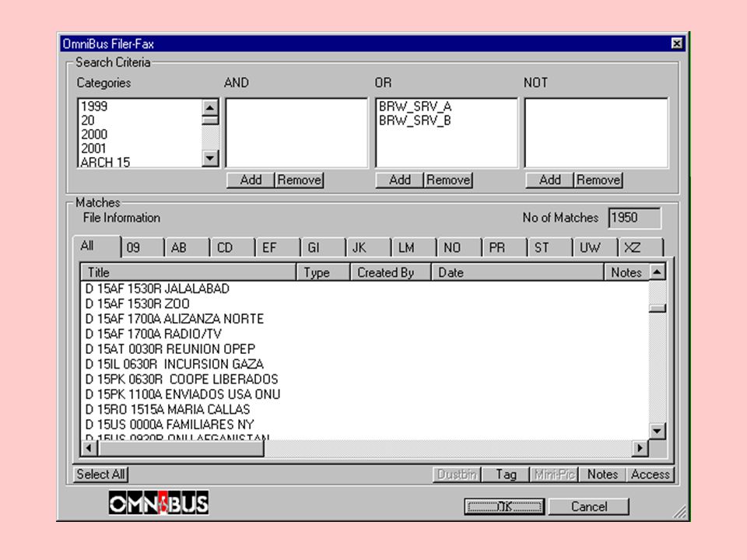Select row D 15PK 0630R COOPE LIBERADOS
This screenshot has height=560, width=747.
tap(365, 379)
